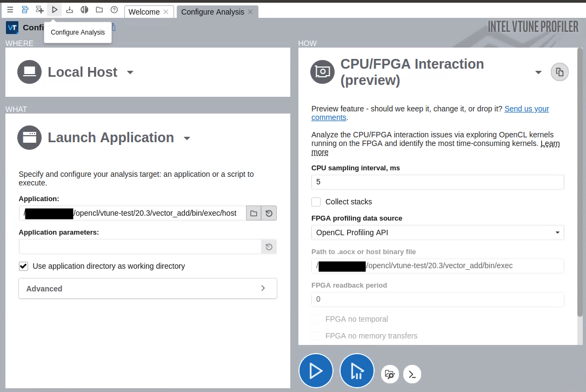The height and width of the screenshot is (392, 586).
Task: Start the analysis with the blue play button
Action: point(316,371)
